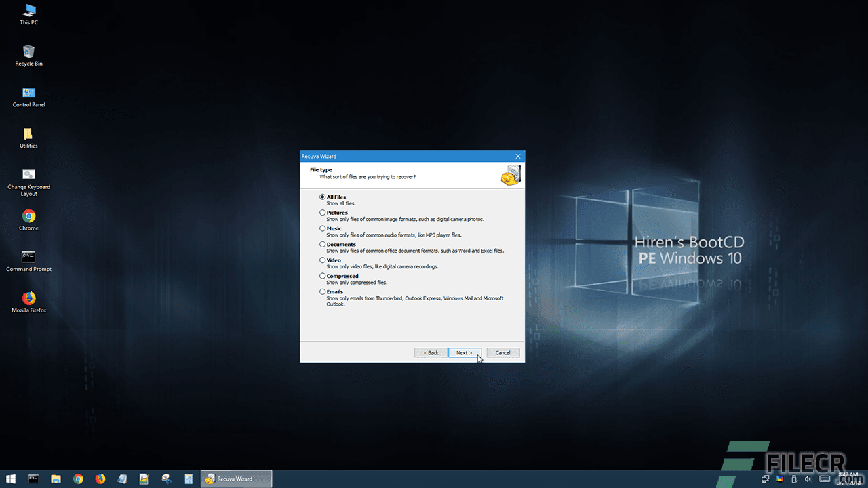868x488 pixels.
Task: Select the Documents file type
Action: [323, 244]
